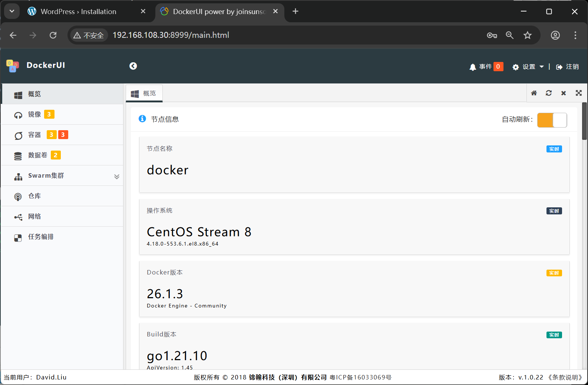This screenshot has width=588, height=385.
Task: Select the 概览 content tab
Action: 144,93
